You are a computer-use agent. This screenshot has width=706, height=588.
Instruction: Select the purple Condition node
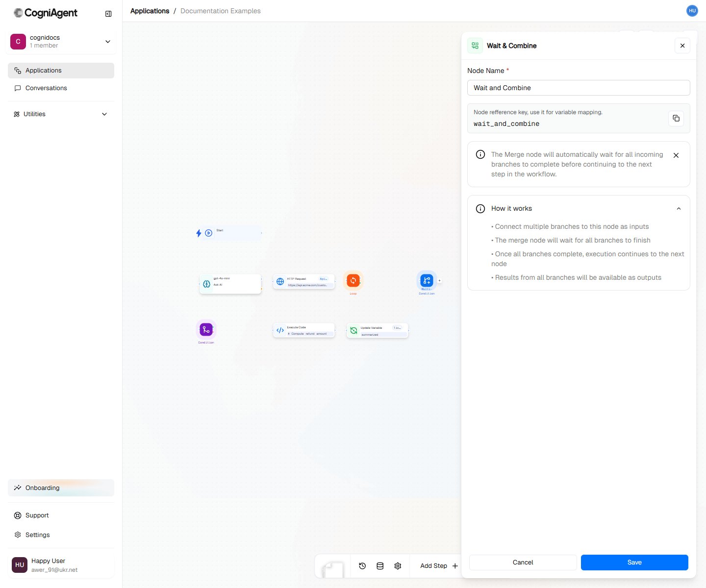point(206,330)
